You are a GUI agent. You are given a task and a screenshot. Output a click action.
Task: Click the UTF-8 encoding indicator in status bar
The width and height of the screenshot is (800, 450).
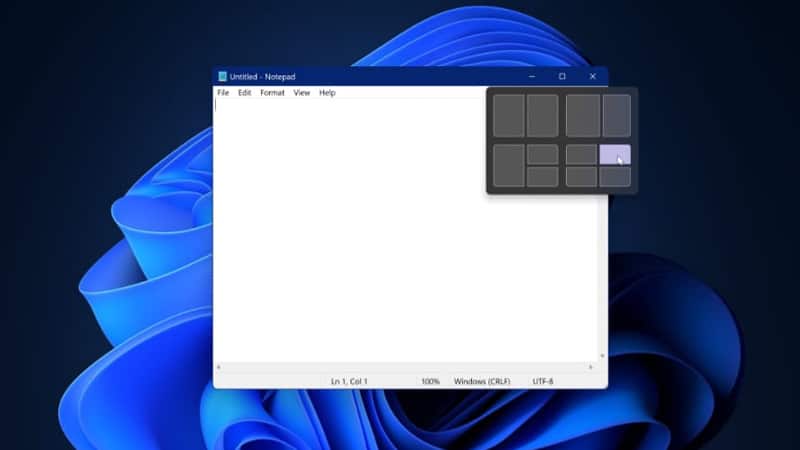[x=543, y=381]
